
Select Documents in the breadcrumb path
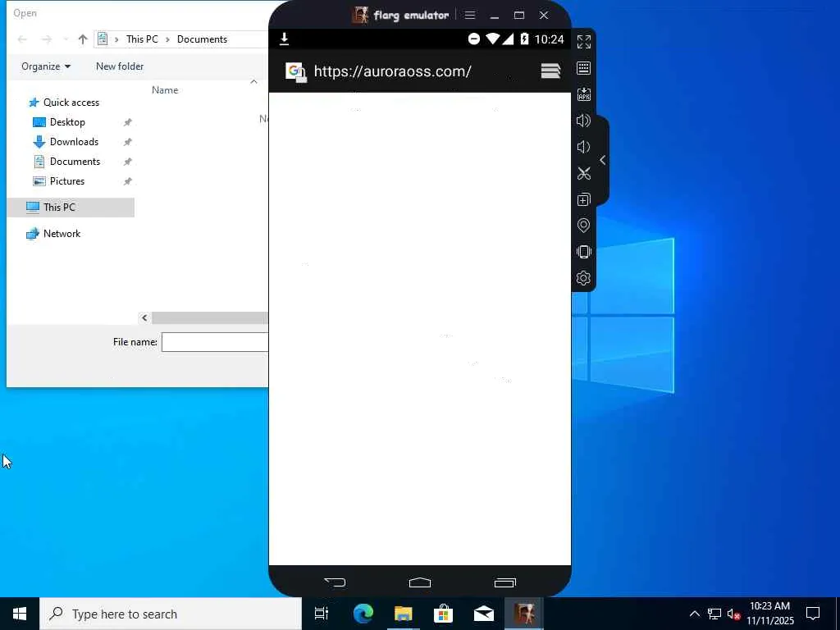pos(202,39)
